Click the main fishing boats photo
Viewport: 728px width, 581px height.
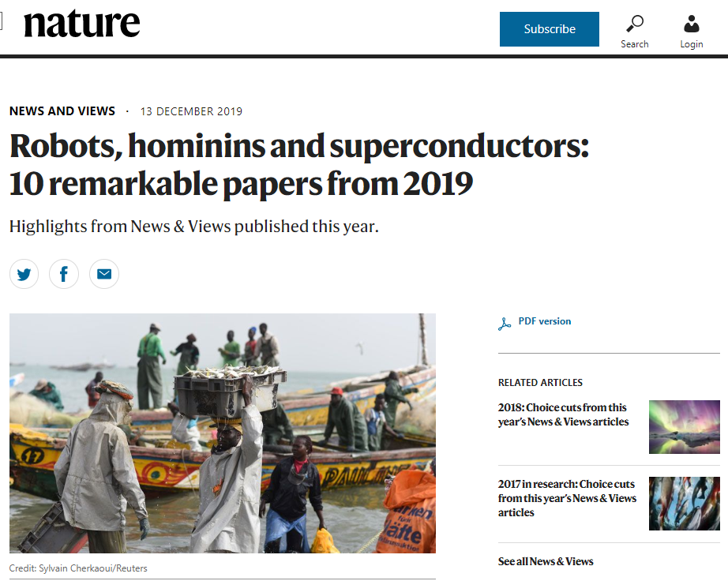[222, 433]
